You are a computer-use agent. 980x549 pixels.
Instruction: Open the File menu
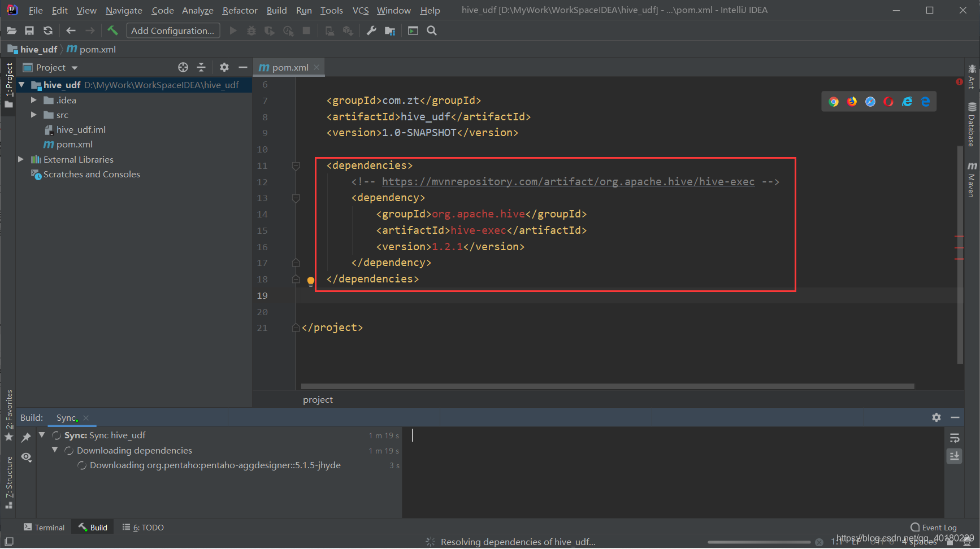(x=36, y=10)
